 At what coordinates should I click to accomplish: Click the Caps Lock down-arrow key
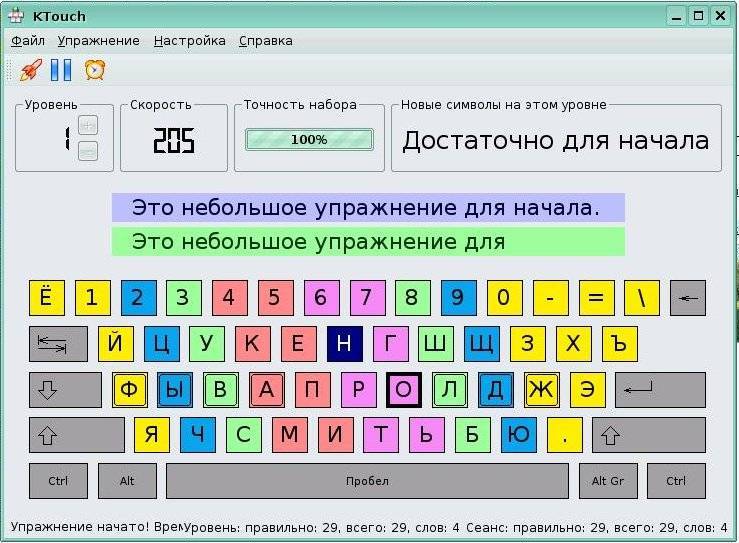coord(65,390)
